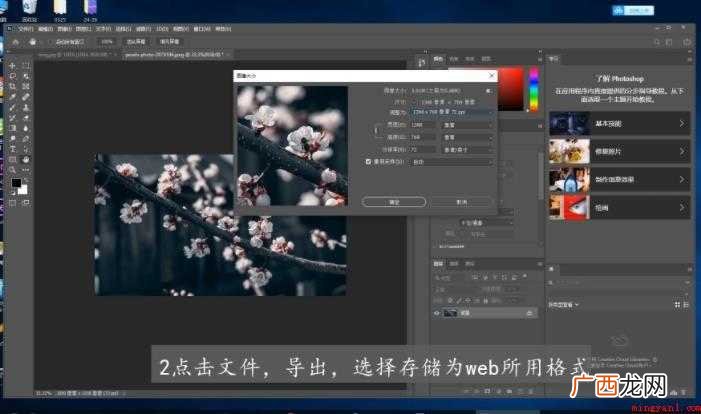The width and height of the screenshot is (701, 414).
Task: Expand the fix a photo tutorial chevron
Action: point(682,152)
